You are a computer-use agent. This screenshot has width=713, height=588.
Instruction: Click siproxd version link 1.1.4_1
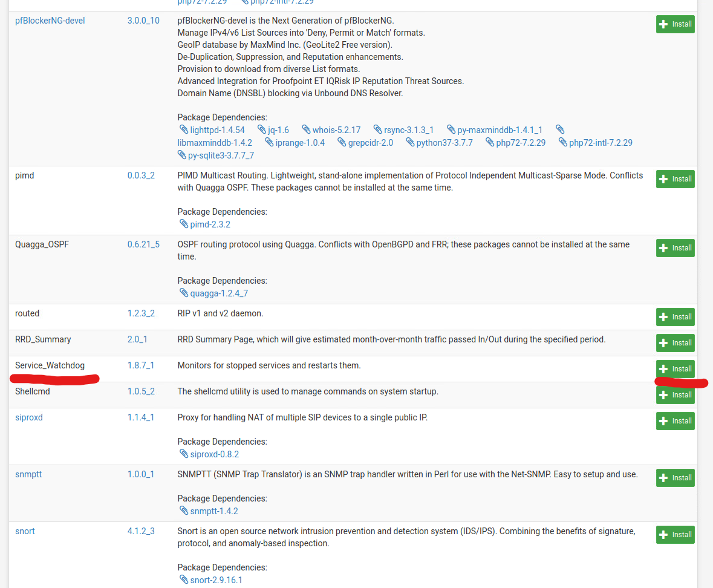[x=140, y=417]
